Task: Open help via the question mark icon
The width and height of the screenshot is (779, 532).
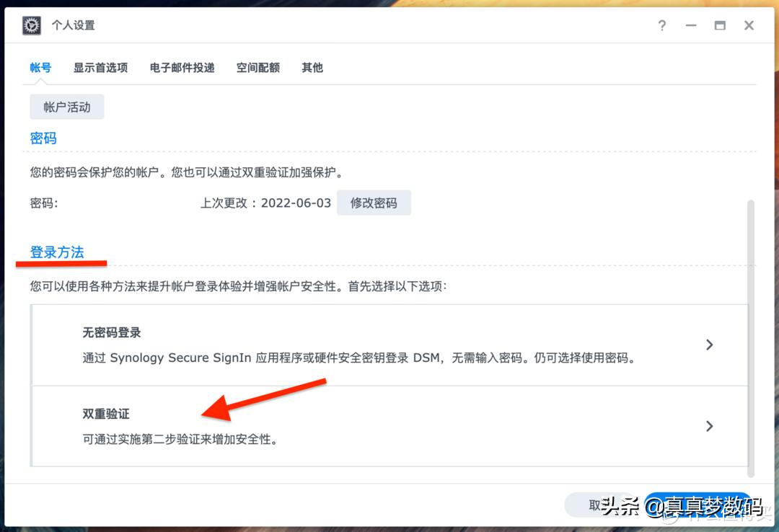Action: tap(661, 25)
